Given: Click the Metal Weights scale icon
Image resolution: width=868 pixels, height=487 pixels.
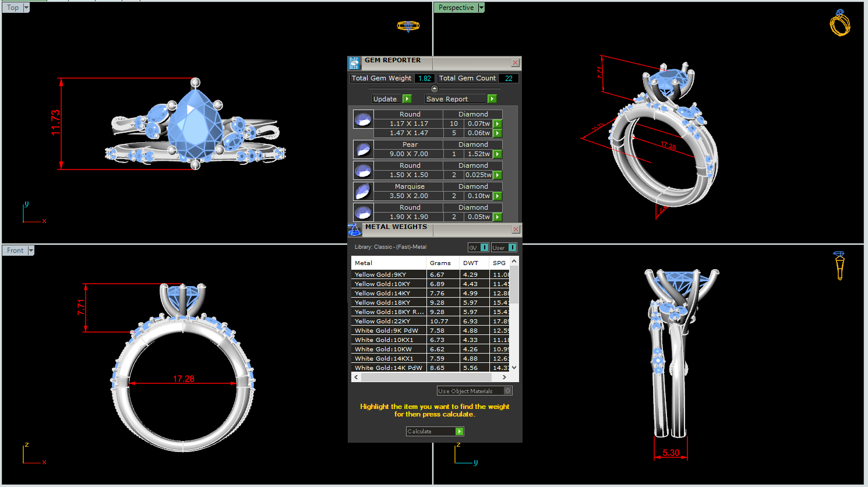Looking at the screenshot, I should (x=355, y=230).
